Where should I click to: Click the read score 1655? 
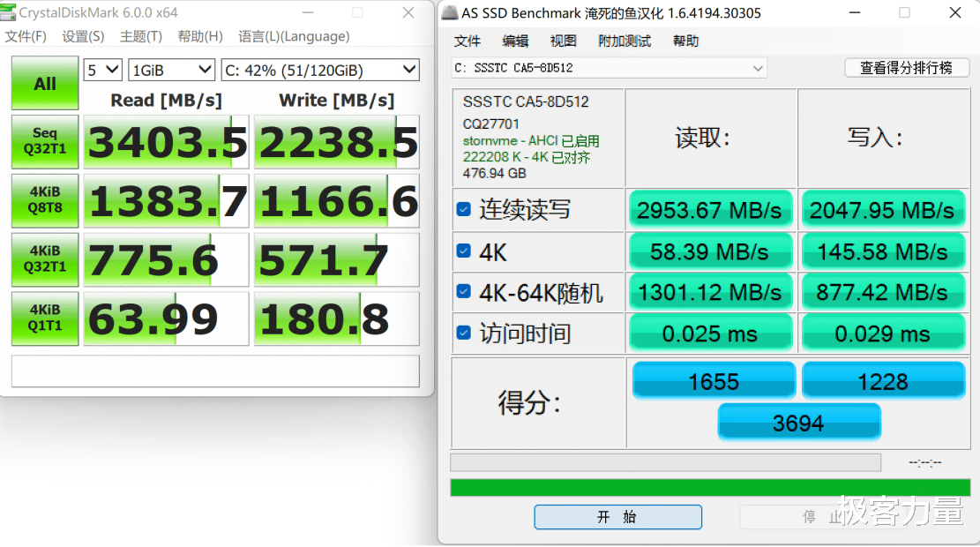(x=714, y=381)
